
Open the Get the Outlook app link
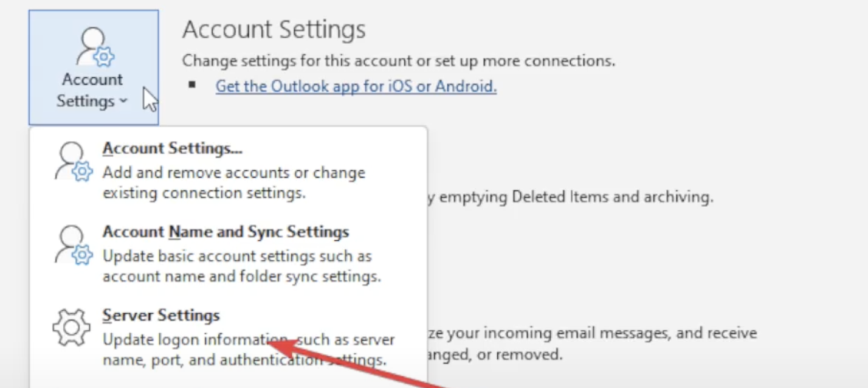[x=356, y=86]
